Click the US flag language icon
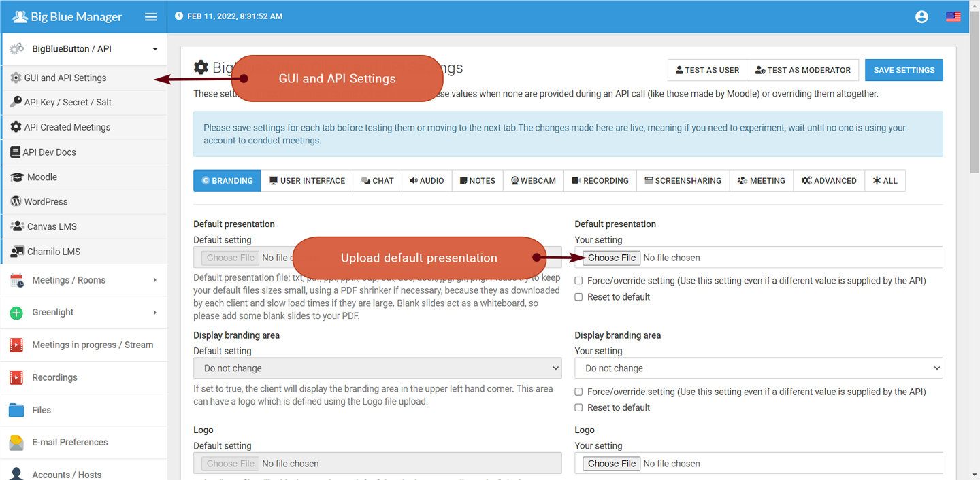Viewport: 980px width, 480px height. tap(953, 17)
